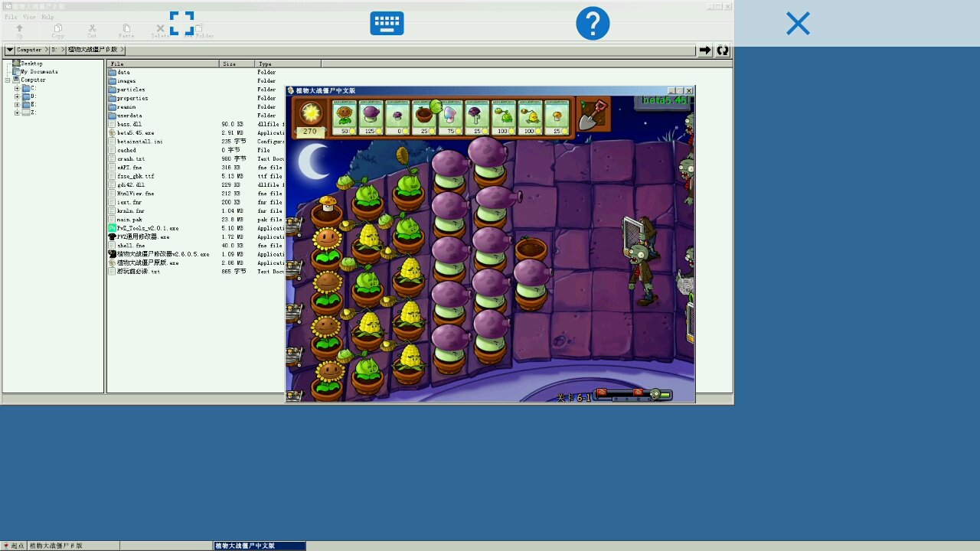Open the File menu

coord(11,17)
